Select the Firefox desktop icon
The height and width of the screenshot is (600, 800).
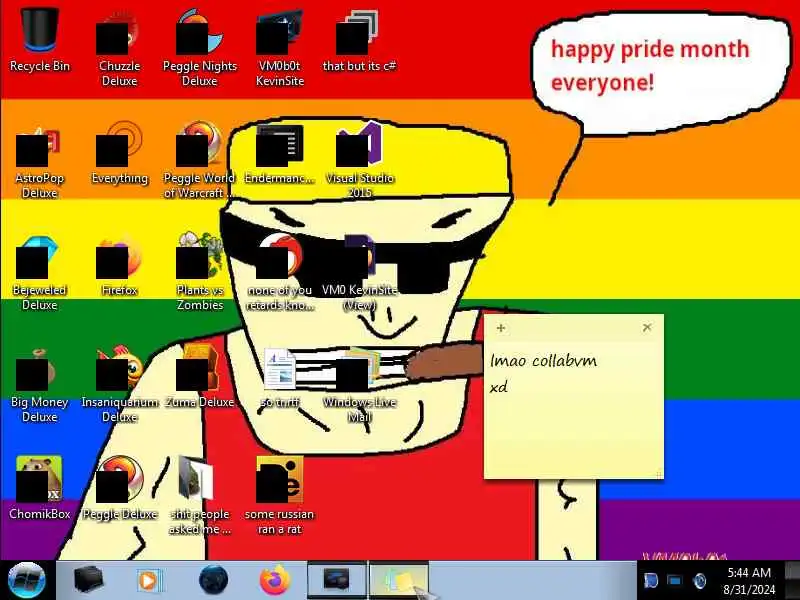coord(119,264)
